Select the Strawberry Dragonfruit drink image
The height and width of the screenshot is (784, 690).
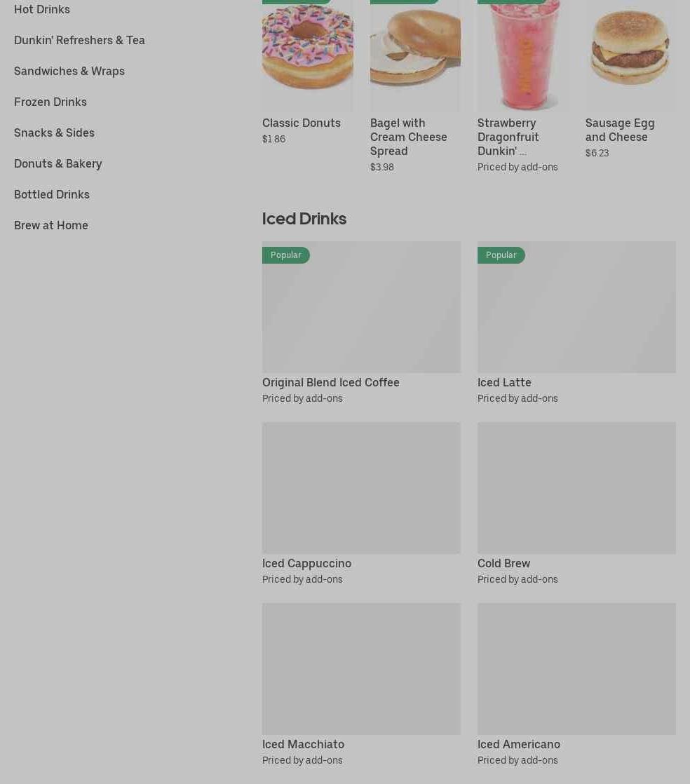tap(523, 55)
